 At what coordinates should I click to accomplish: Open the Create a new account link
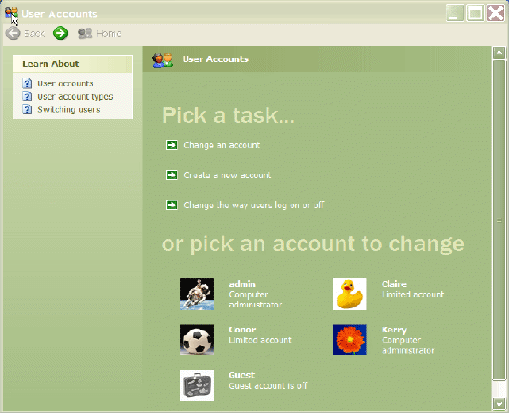[227, 175]
